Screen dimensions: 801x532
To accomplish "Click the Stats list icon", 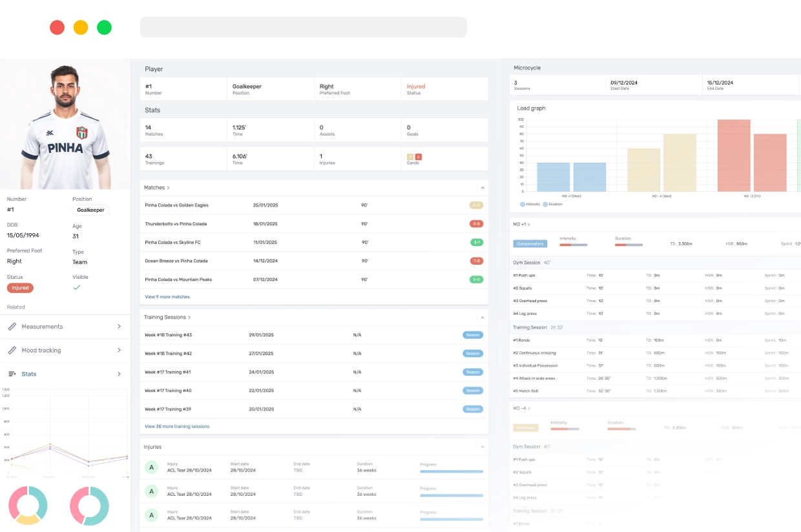I will pyautogui.click(x=12, y=374).
